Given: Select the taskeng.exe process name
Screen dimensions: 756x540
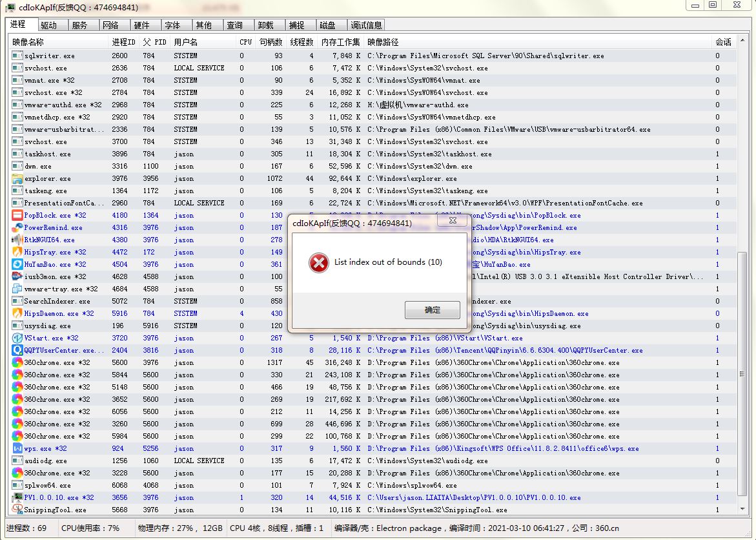Looking at the screenshot, I should (x=45, y=191).
